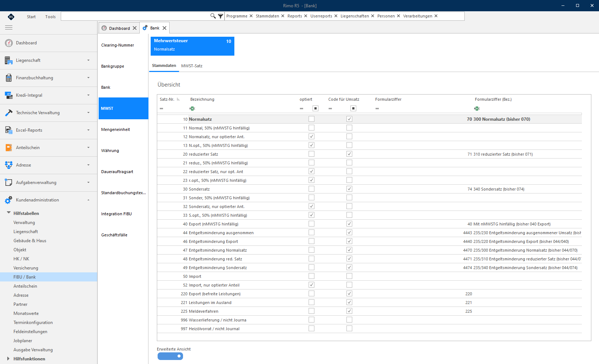This screenshot has width=599, height=364.
Task: Click the Kundenadministration gears icon
Action: (9, 200)
